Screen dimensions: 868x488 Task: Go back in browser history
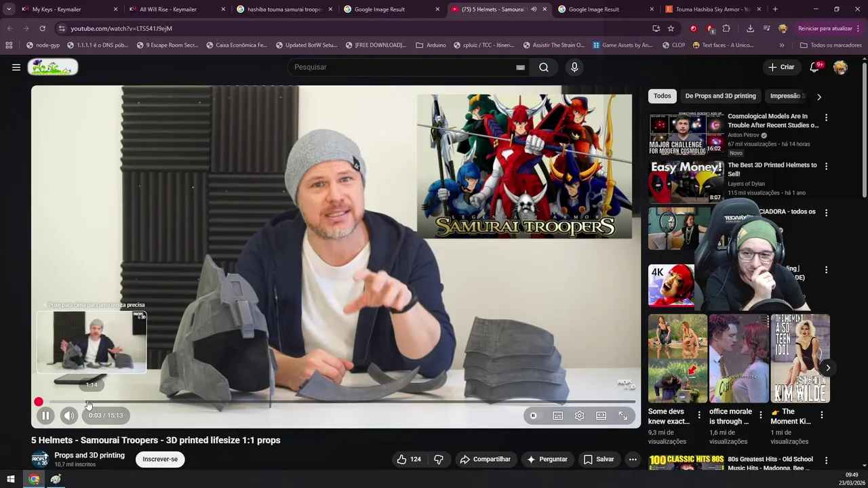click(9, 28)
